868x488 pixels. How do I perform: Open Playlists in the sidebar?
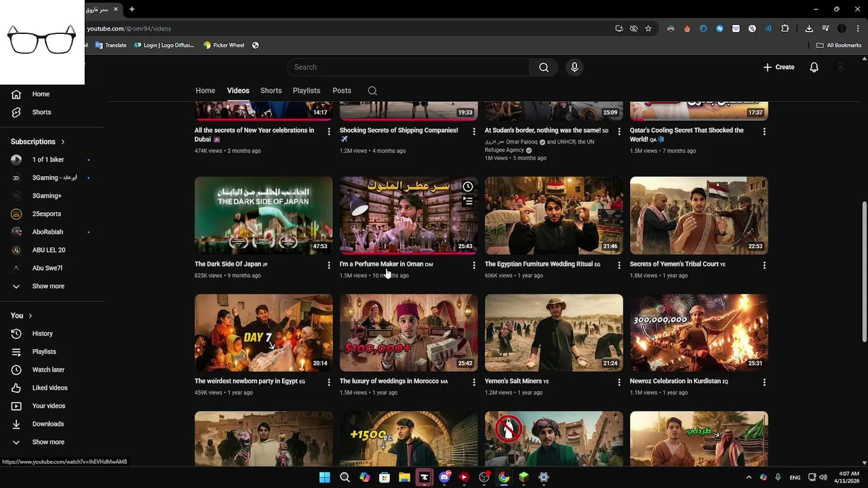52,352
